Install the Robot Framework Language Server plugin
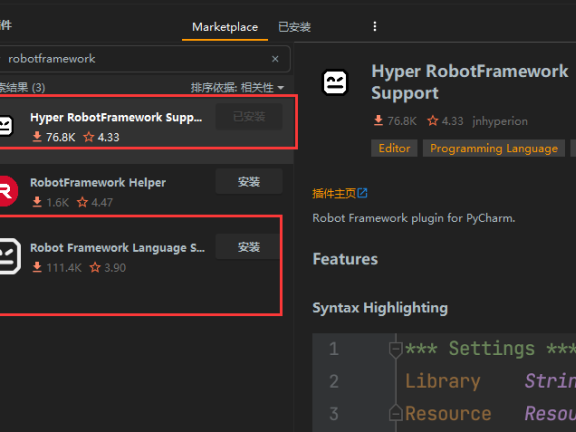Screen dimensions: 576x432 point(249,247)
